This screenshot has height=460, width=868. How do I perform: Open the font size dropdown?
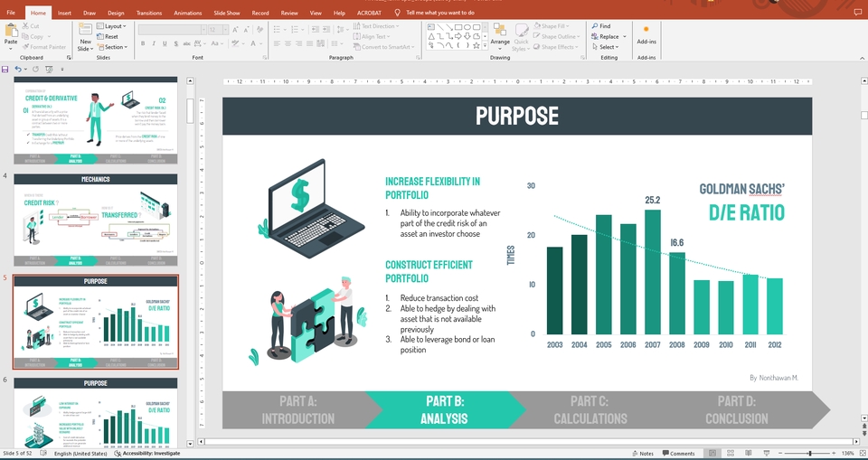226,29
